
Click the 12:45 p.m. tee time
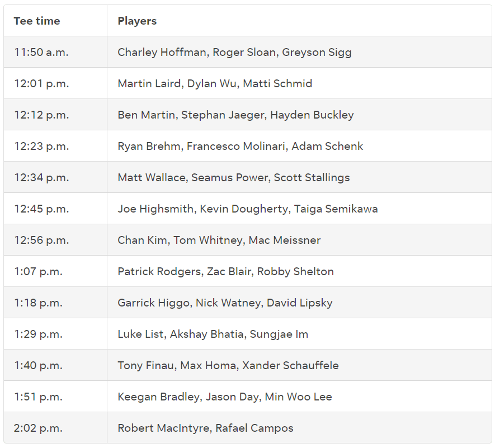point(41,209)
